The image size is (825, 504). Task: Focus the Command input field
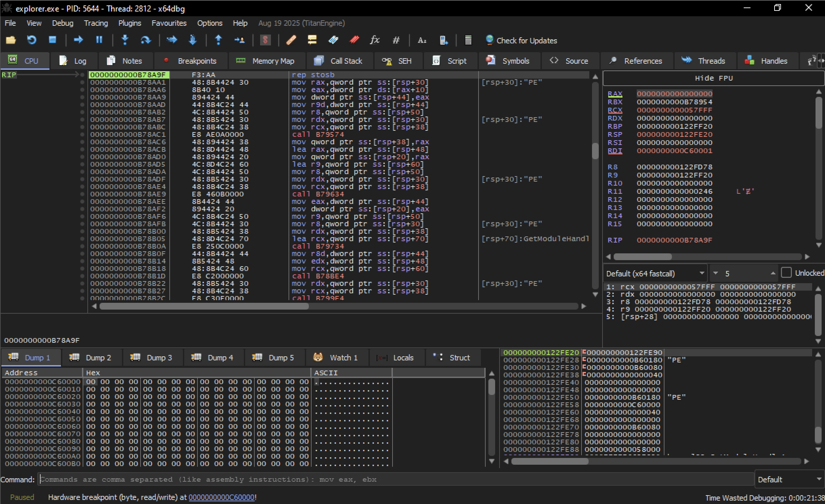click(396, 479)
